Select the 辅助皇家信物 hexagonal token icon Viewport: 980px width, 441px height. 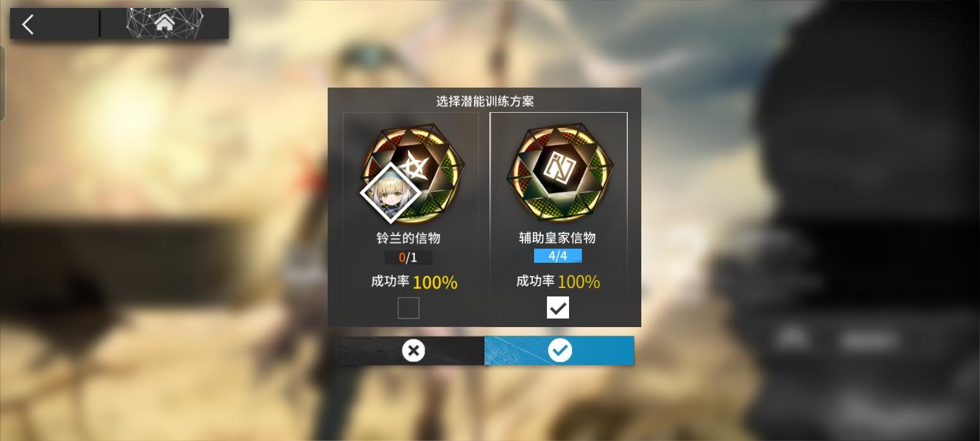tap(558, 174)
